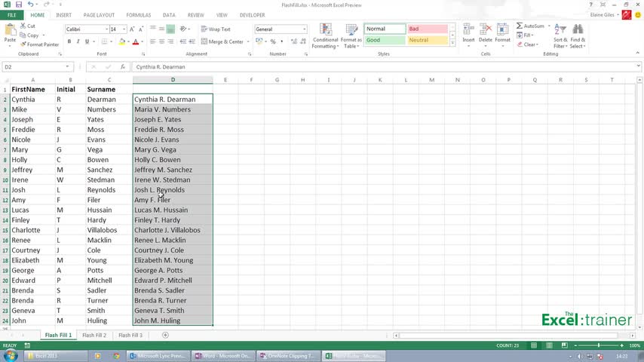Apply the Good cell style

coord(385,40)
